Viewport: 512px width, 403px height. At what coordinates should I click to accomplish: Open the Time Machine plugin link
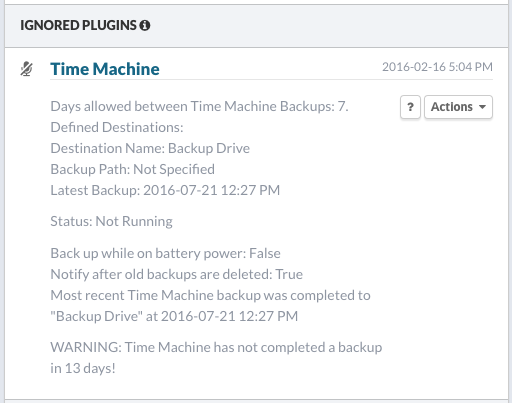click(x=105, y=69)
